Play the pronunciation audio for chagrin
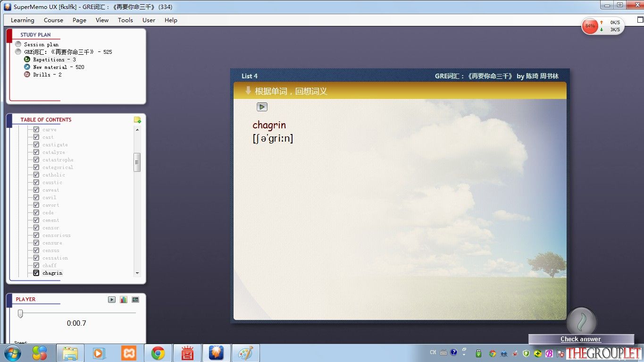 [262, 107]
